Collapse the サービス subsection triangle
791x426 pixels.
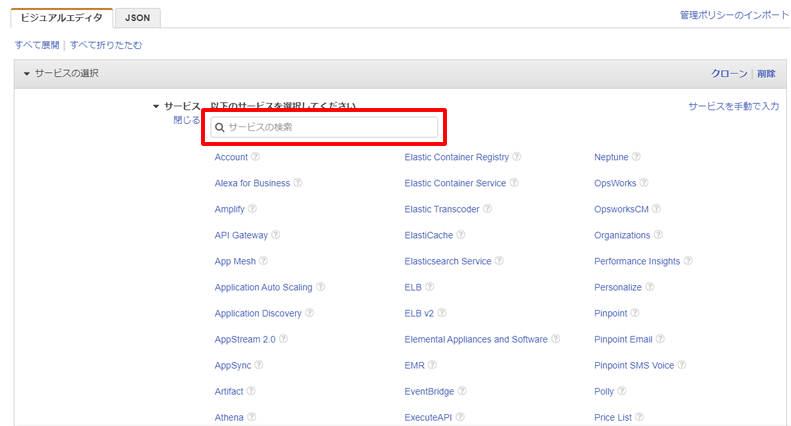point(156,106)
